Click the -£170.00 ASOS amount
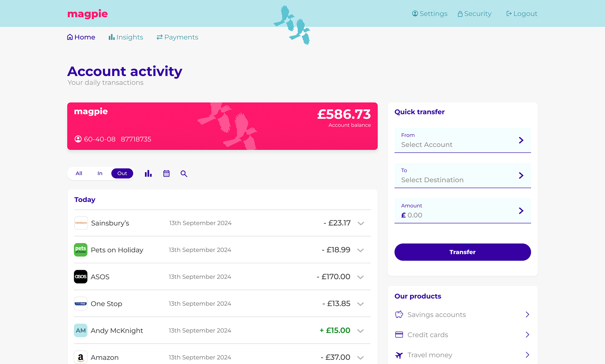Viewport: 605px width, 364px height. (x=333, y=277)
